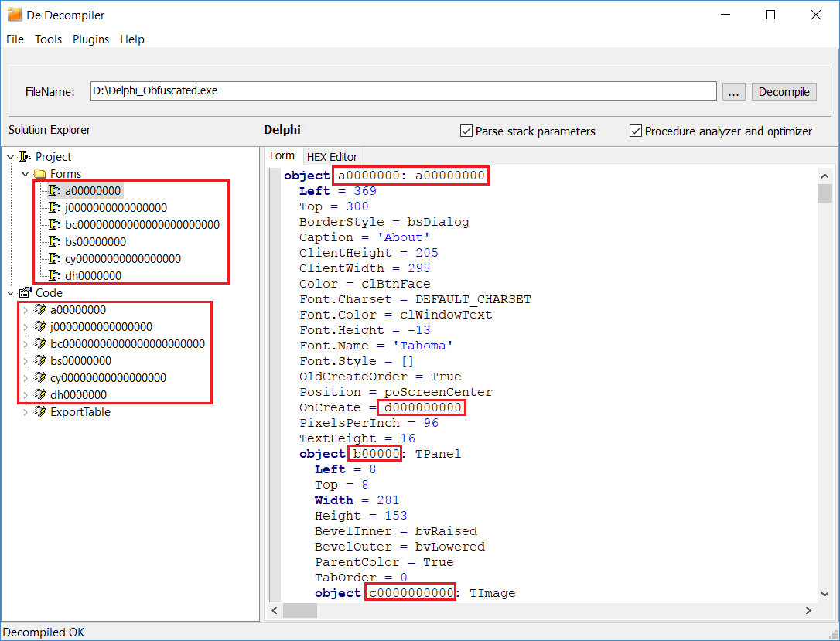Open the File menu
The height and width of the screenshot is (641, 840).
[15, 39]
